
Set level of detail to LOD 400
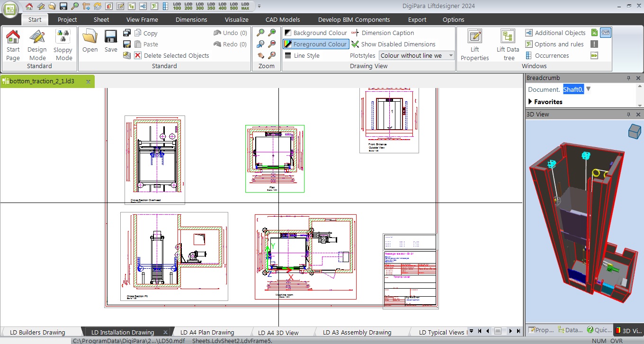click(222, 6)
